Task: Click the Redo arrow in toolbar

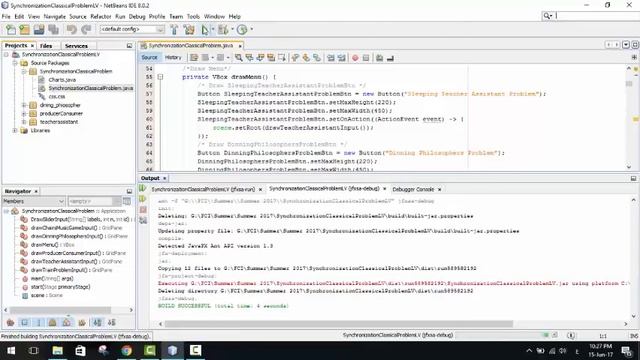Action: click(x=86, y=29)
